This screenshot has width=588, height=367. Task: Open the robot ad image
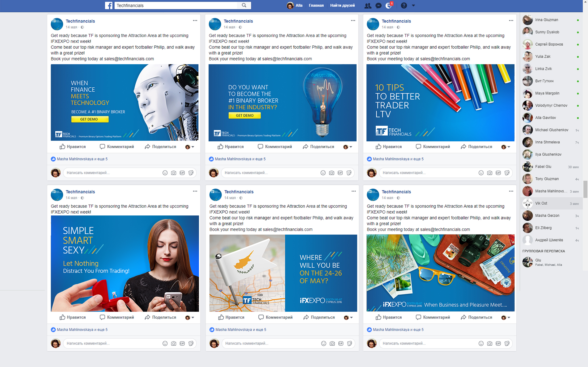(125, 102)
